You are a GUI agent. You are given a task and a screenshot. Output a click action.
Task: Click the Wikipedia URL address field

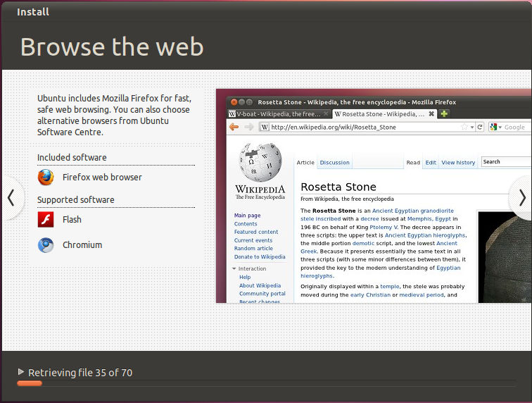(359, 128)
